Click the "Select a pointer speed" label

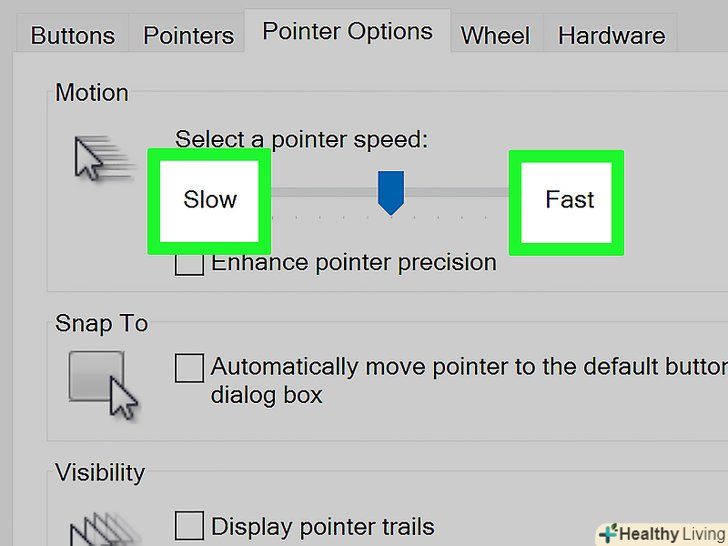[x=301, y=139]
